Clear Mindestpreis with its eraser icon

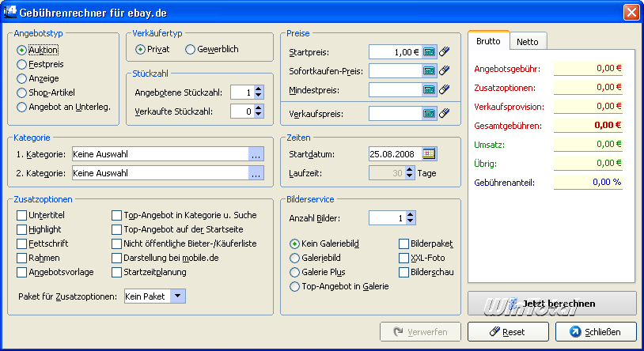click(445, 90)
